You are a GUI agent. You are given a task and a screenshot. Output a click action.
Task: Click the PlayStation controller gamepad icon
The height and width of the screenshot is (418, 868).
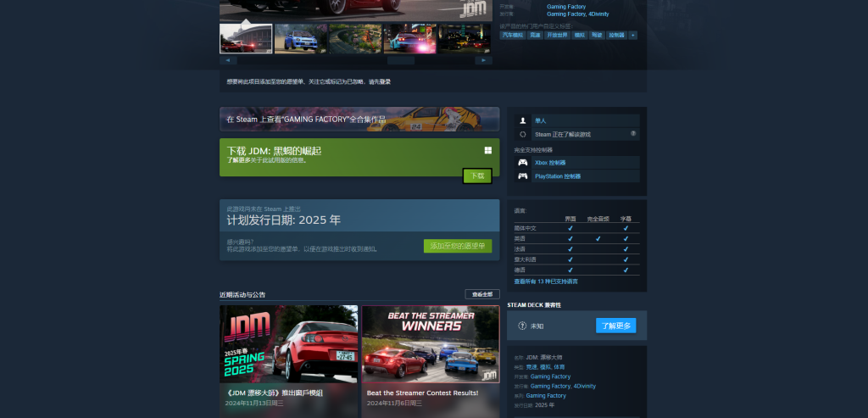[x=522, y=176]
